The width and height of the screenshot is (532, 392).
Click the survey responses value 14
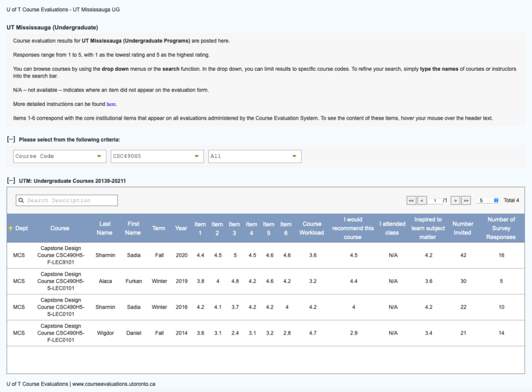[x=501, y=333]
